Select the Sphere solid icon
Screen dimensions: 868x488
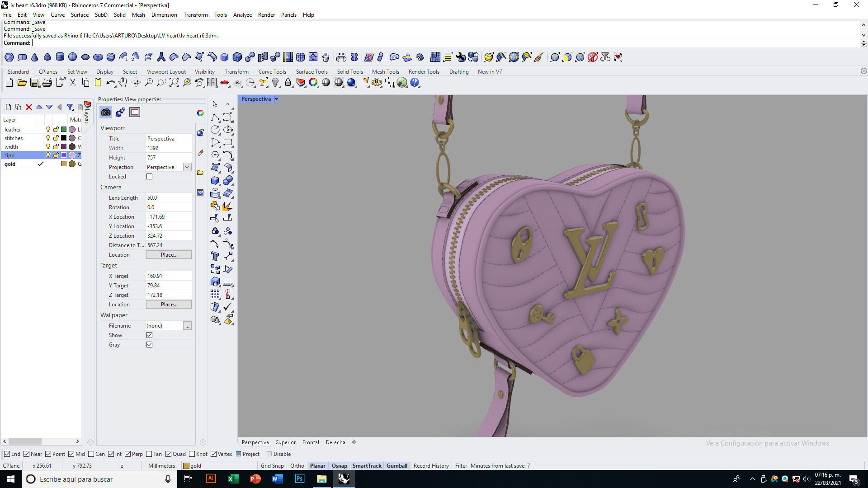72,57
